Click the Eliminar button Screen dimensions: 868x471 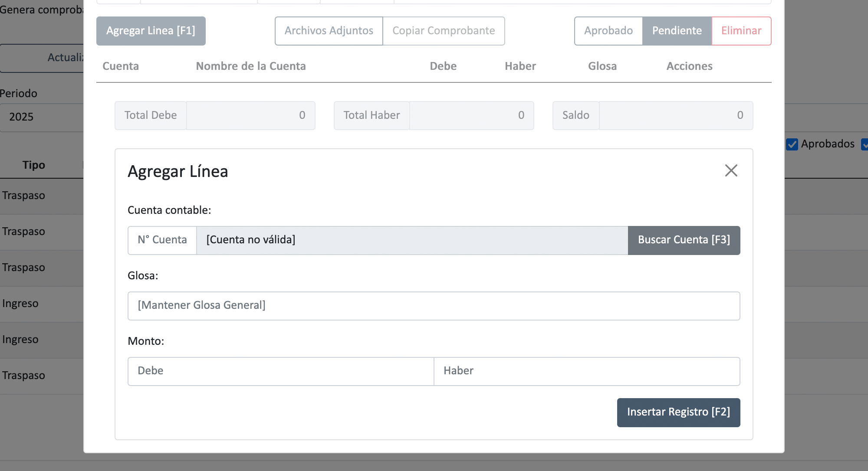point(741,31)
